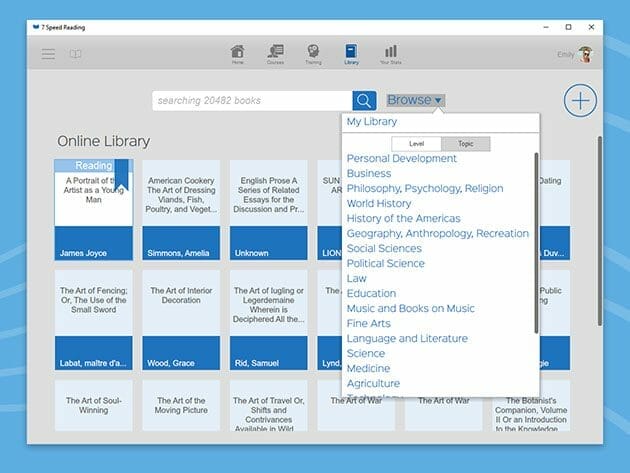Collapse the Browse dropdown

414,100
